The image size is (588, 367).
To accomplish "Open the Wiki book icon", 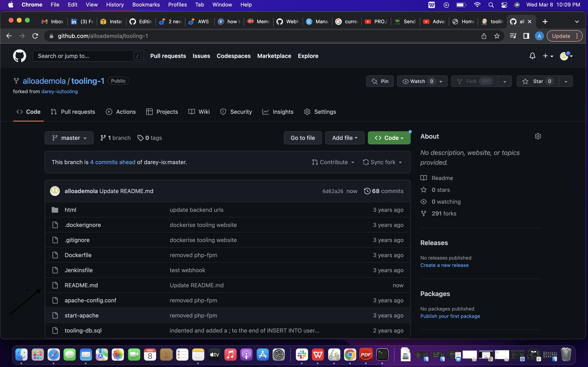I will [192, 112].
